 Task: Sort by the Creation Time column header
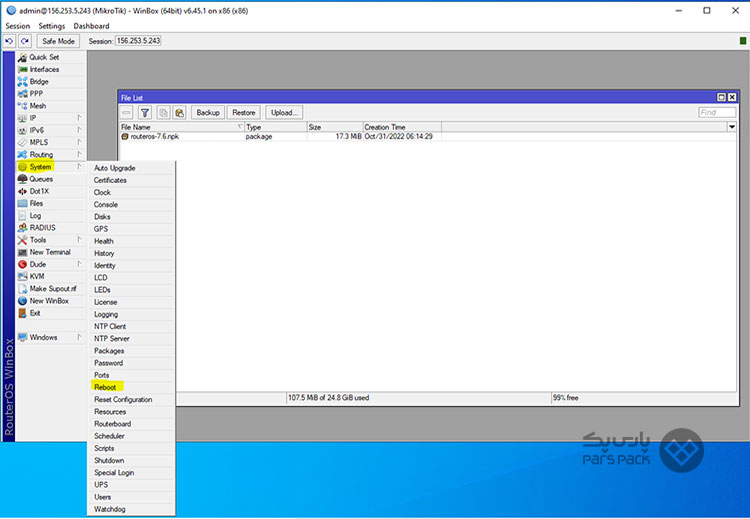click(402, 127)
